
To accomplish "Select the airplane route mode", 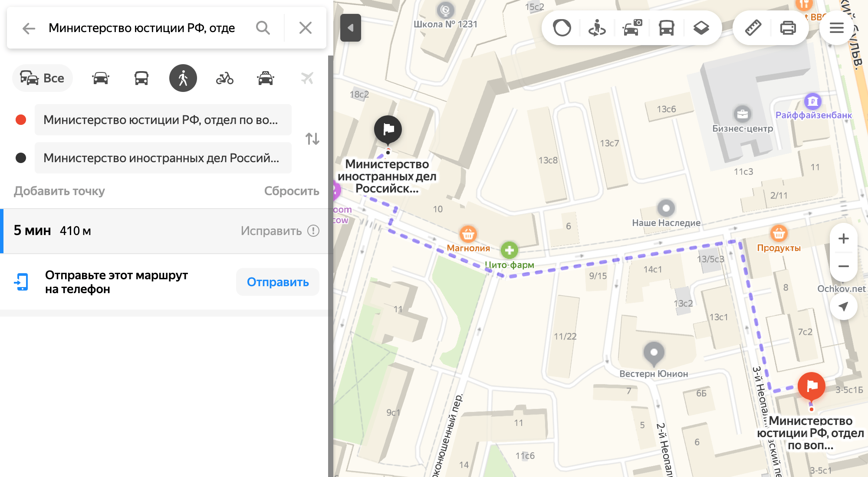I will pos(307,78).
